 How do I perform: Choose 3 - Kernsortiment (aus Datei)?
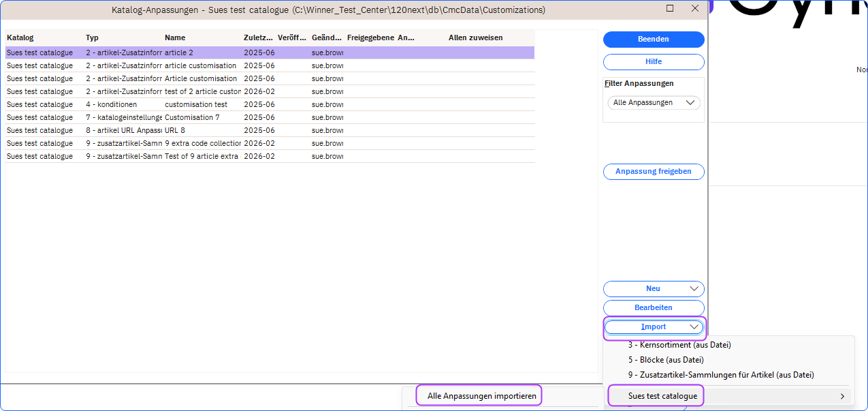pyautogui.click(x=679, y=345)
